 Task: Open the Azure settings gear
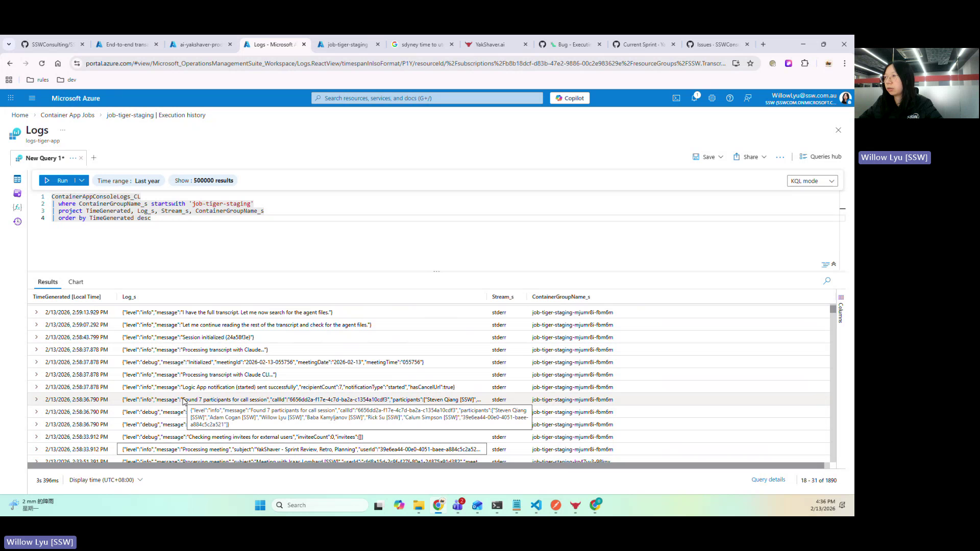712,98
